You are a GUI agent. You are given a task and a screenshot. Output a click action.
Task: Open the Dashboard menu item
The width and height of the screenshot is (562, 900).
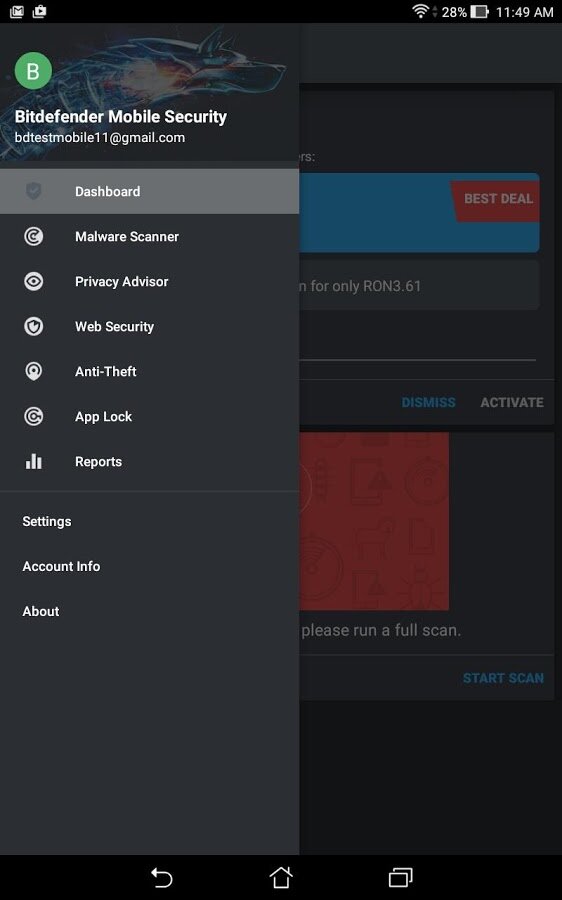149,191
